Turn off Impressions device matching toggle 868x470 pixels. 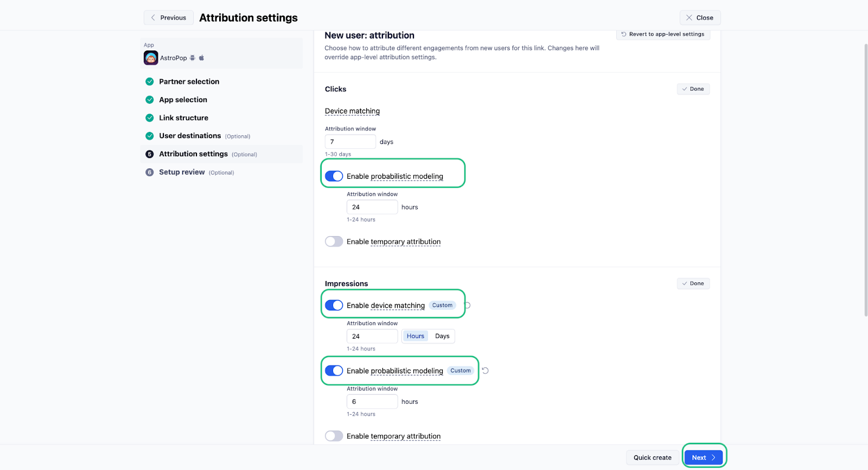click(334, 306)
